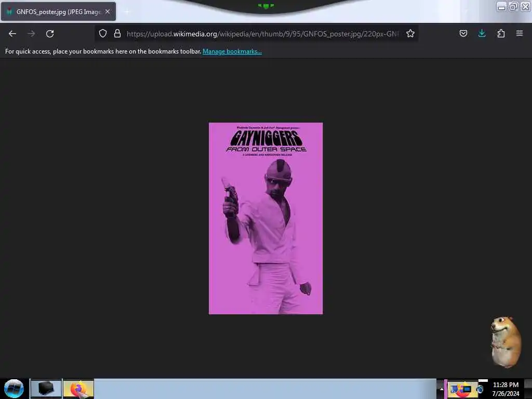The width and height of the screenshot is (532, 399).
Task: Open the Extensions puzzle piece icon
Action: pos(501,33)
